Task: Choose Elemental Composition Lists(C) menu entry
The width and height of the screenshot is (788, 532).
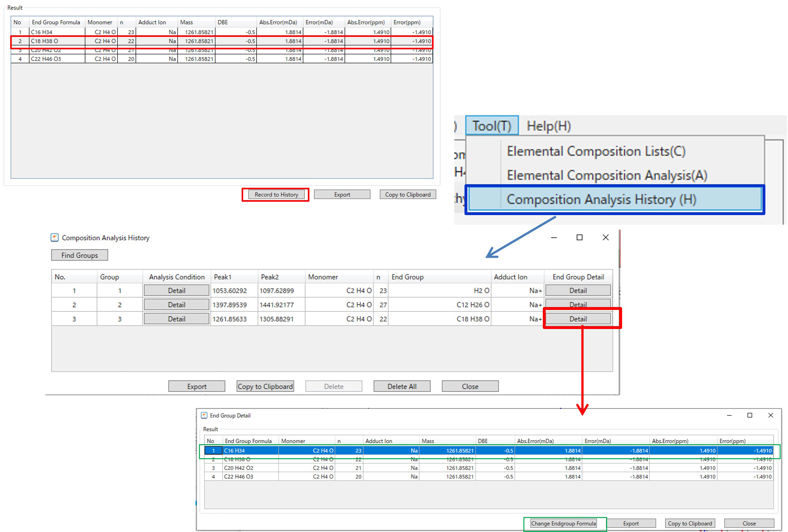Action: coord(596,151)
